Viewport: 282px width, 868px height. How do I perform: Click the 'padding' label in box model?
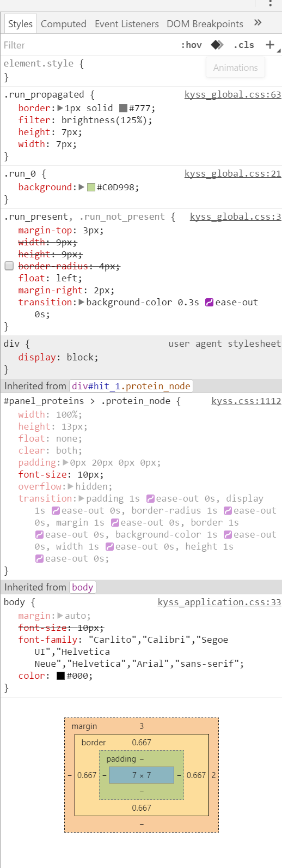click(121, 758)
